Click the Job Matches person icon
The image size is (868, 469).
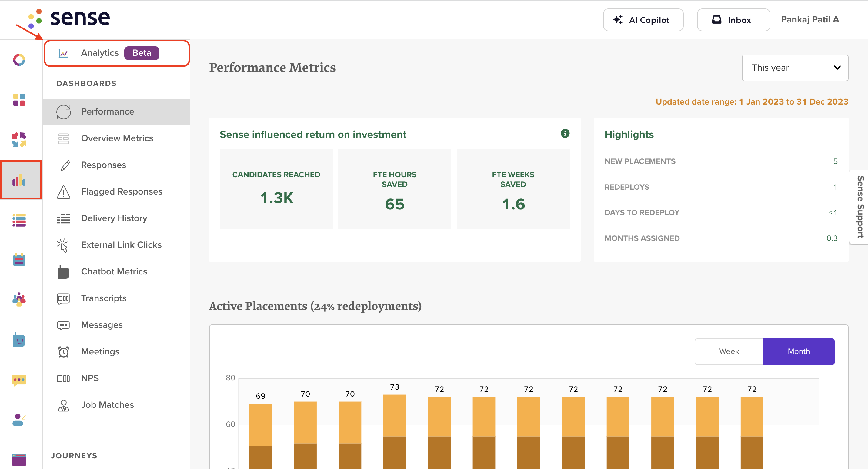click(63, 405)
